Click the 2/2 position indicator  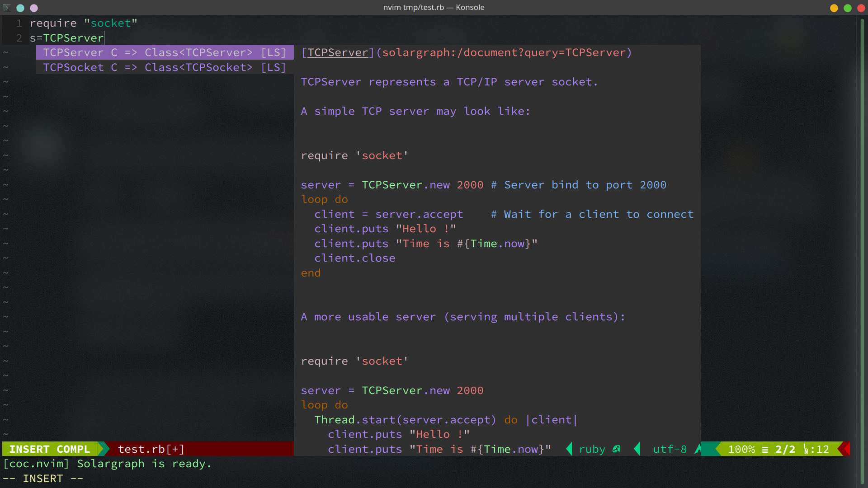pos(785,449)
